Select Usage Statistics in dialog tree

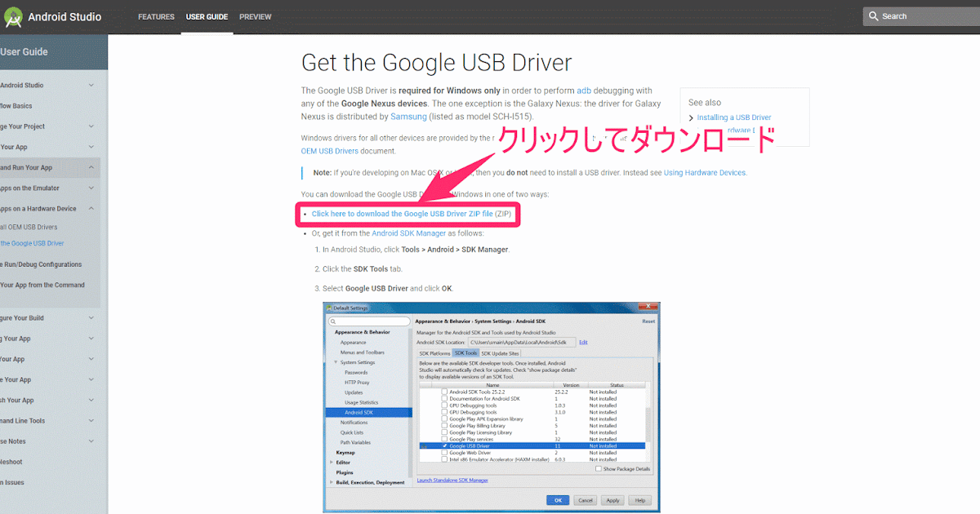(361, 402)
